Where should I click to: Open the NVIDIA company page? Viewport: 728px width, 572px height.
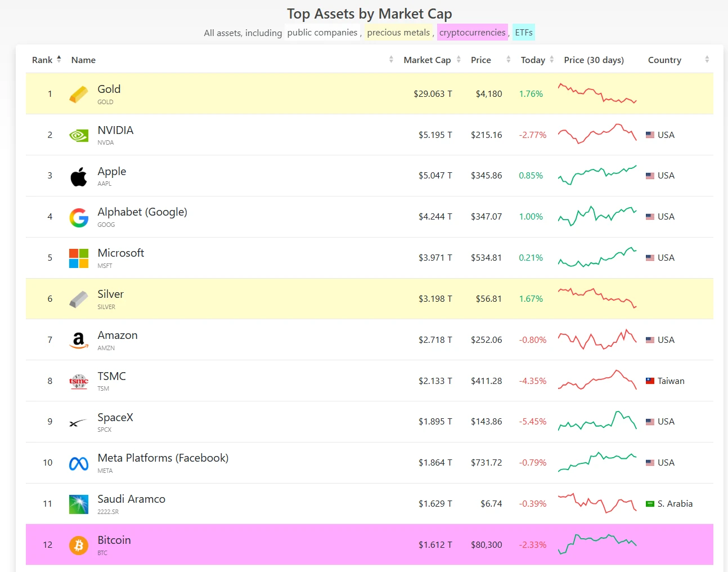pos(115,130)
